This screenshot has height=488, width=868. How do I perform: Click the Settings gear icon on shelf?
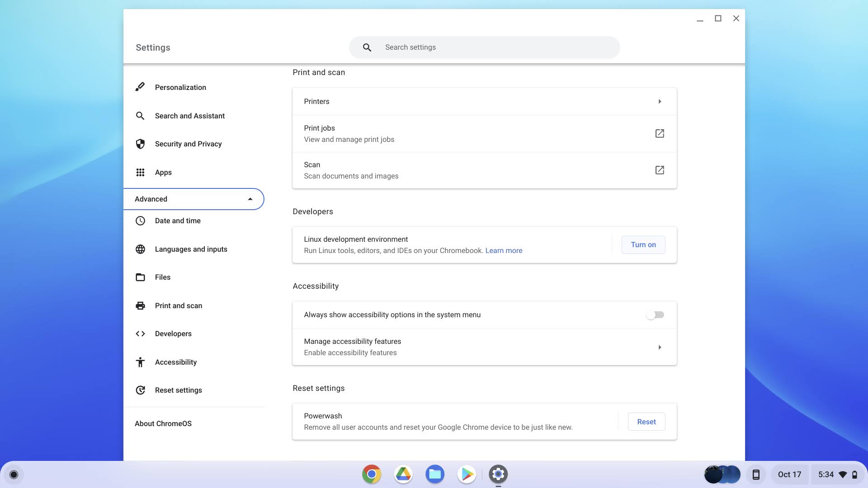(x=498, y=474)
